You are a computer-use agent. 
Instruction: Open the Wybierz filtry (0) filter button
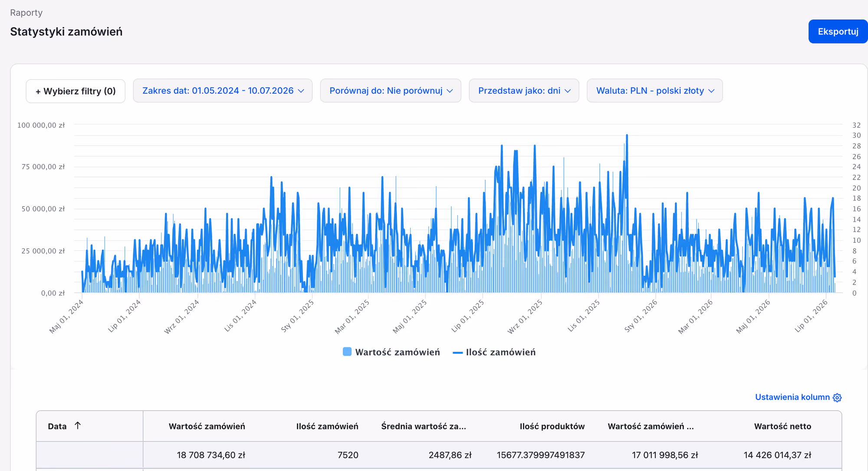pos(76,91)
